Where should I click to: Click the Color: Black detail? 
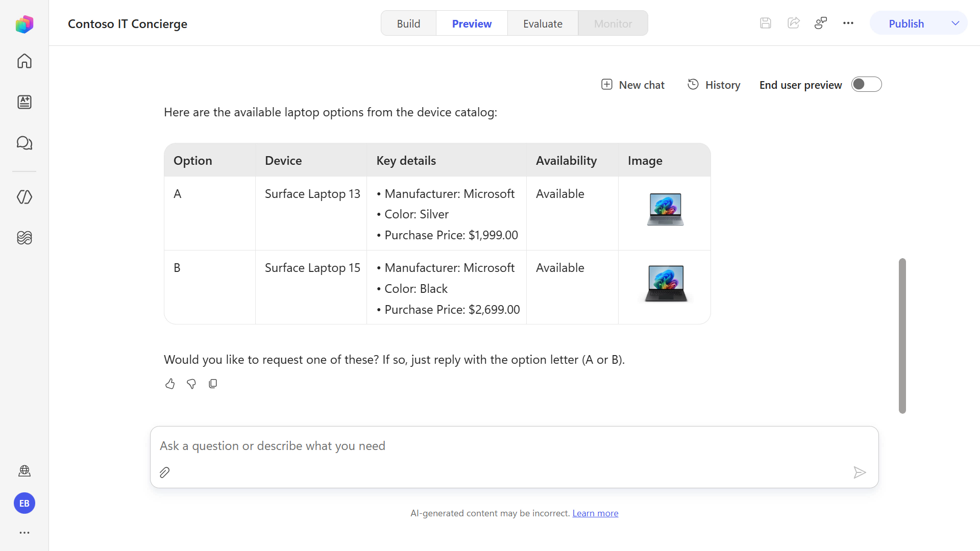click(x=416, y=289)
